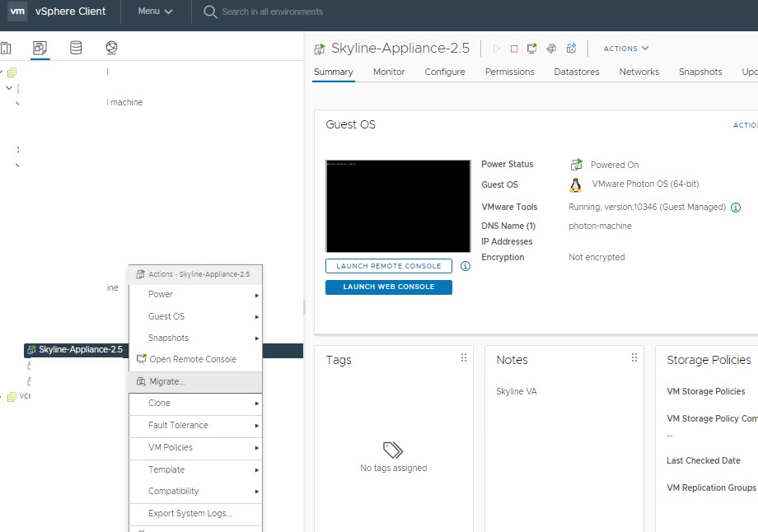
Task: Click the Take Snapshot icon in toolbar
Action: [x=571, y=49]
